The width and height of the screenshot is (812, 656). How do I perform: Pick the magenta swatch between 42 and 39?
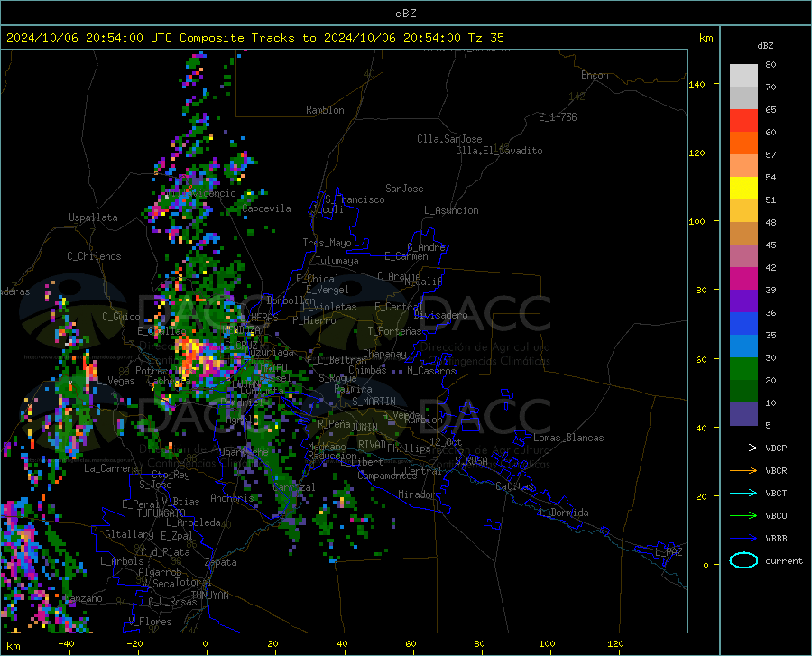pos(743,279)
